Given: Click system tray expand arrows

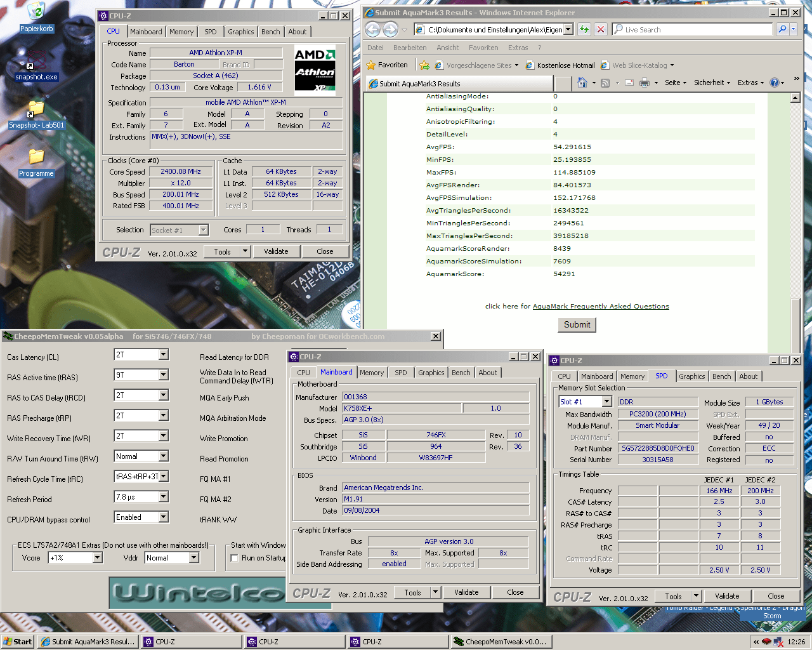Looking at the screenshot, I should 756,642.
